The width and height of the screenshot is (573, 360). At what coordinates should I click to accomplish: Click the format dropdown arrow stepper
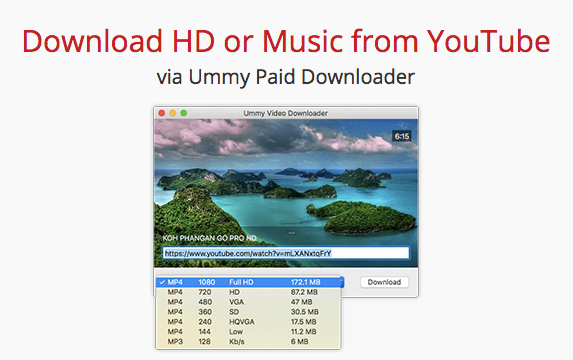pos(342,282)
